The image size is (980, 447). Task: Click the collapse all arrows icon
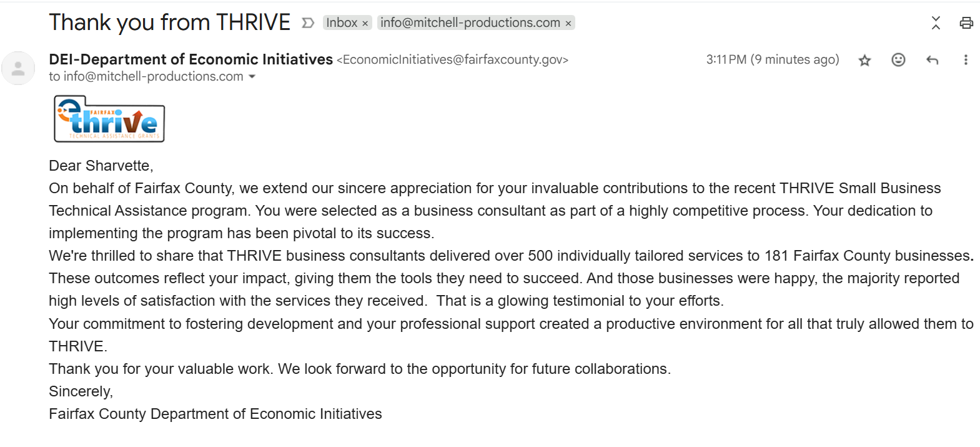[936, 23]
